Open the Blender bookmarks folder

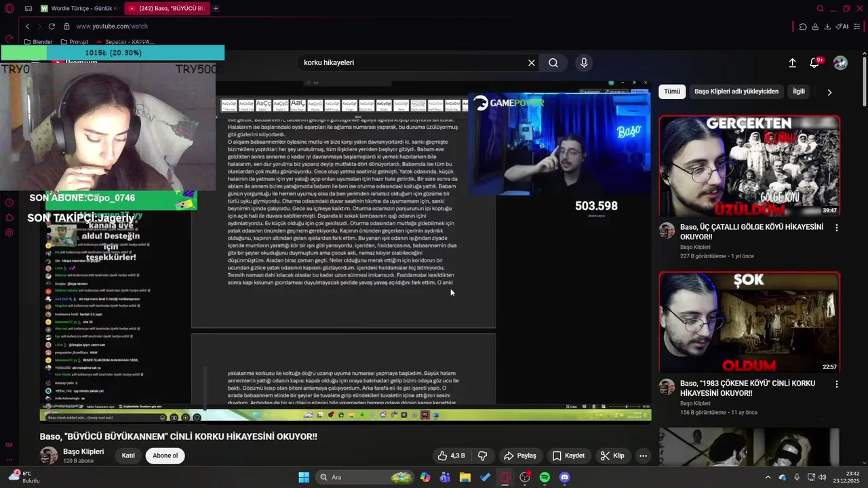[x=38, y=42]
